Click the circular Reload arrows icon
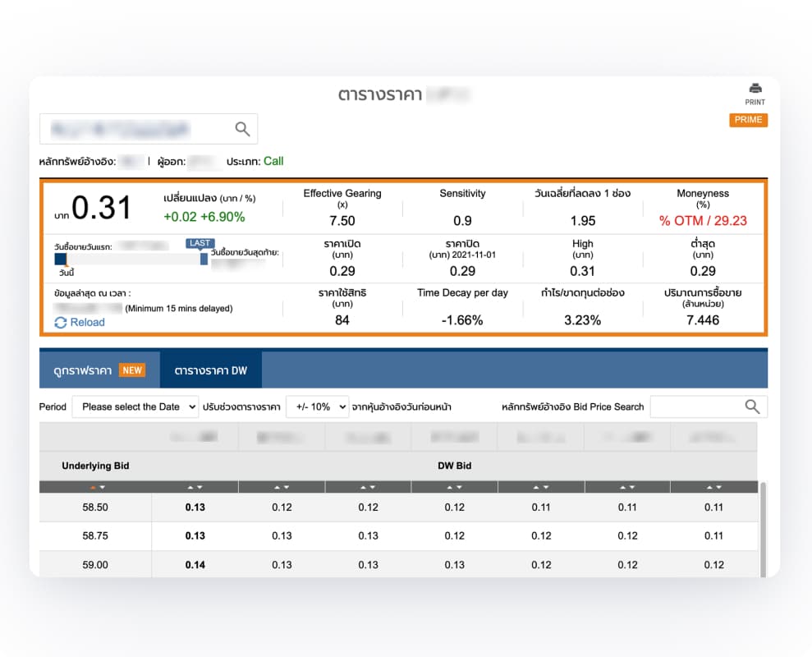Image resolution: width=812 pixels, height=657 pixels. [x=60, y=323]
